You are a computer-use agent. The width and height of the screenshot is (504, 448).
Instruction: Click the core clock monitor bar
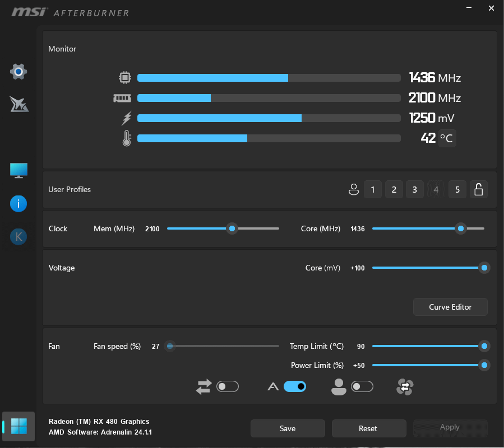coord(269,78)
